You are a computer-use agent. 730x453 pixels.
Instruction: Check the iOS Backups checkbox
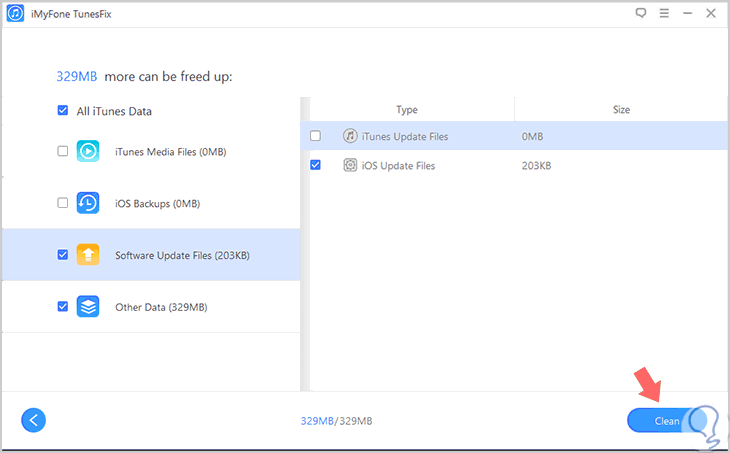[x=63, y=203]
